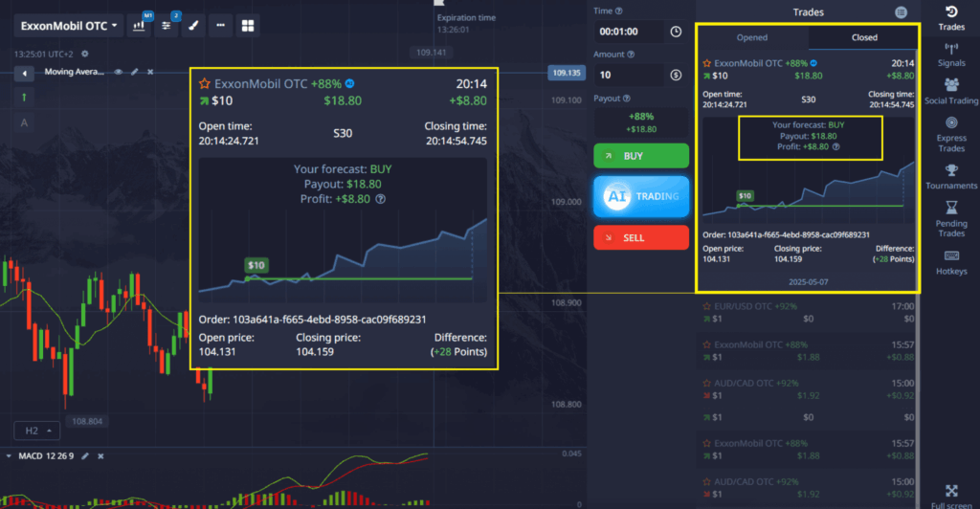Click the Expiration time flag marker
The width and height of the screenshot is (980, 509).
tap(439, 3)
